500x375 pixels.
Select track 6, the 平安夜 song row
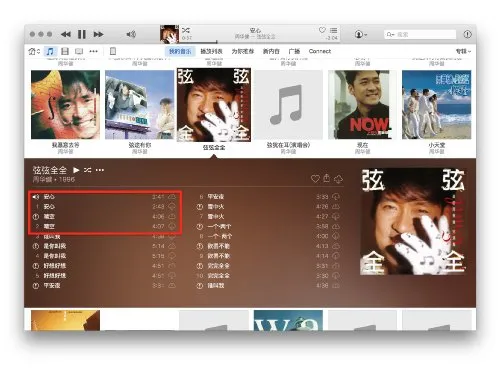click(x=268, y=197)
